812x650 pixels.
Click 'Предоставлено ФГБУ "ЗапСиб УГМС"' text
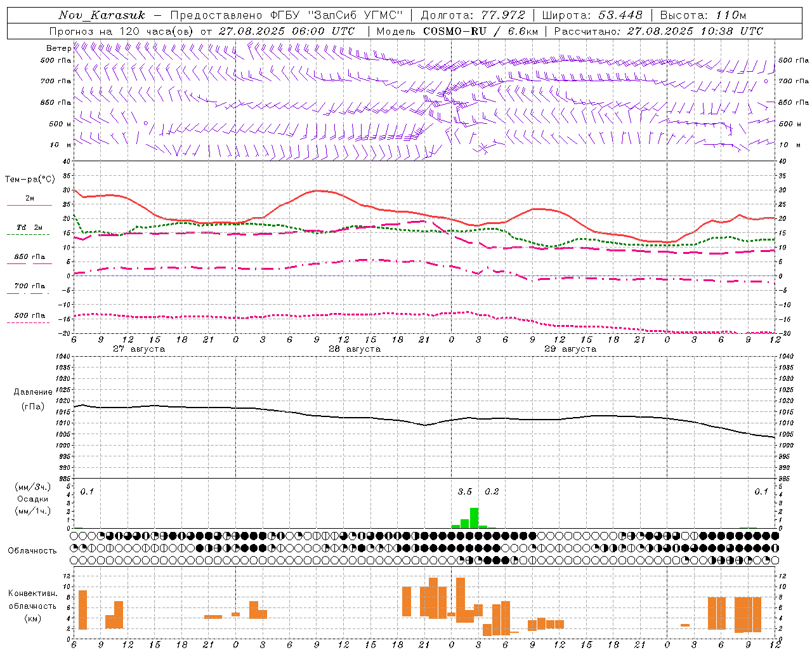tap(287, 15)
